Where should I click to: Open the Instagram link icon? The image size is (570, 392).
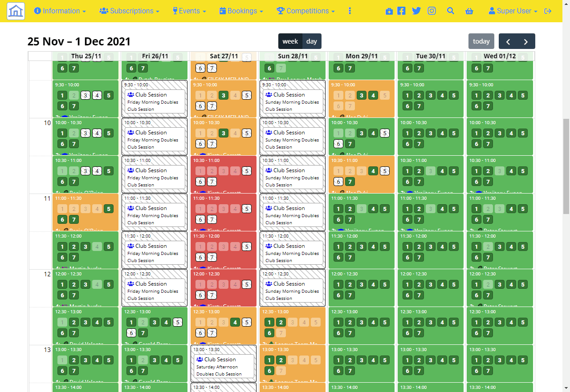click(432, 11)
